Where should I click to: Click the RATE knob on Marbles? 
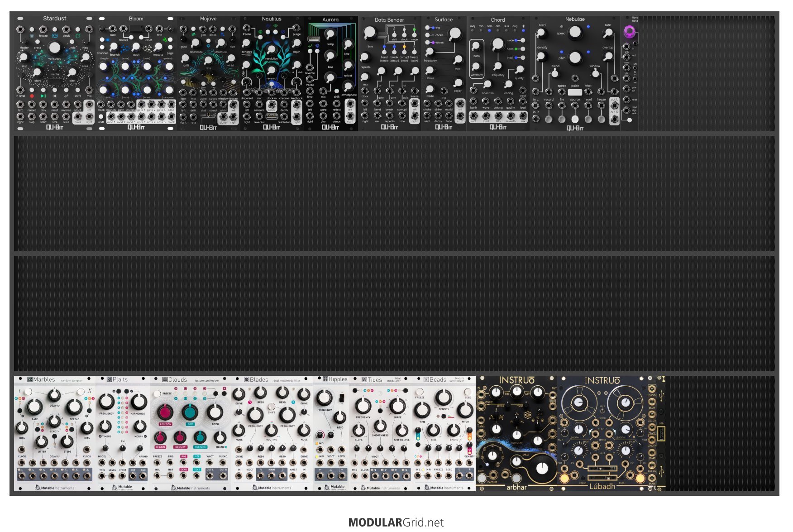(x=34, y=407)
